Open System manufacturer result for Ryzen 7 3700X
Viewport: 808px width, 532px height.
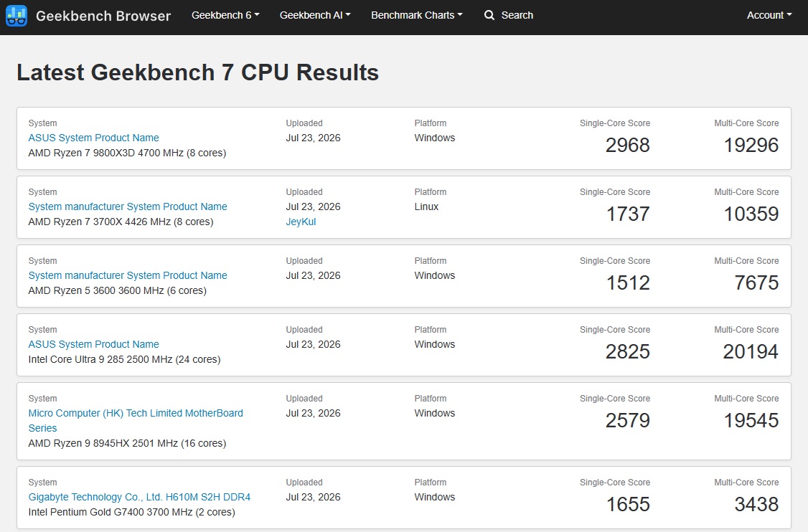(x=127, y=206)
